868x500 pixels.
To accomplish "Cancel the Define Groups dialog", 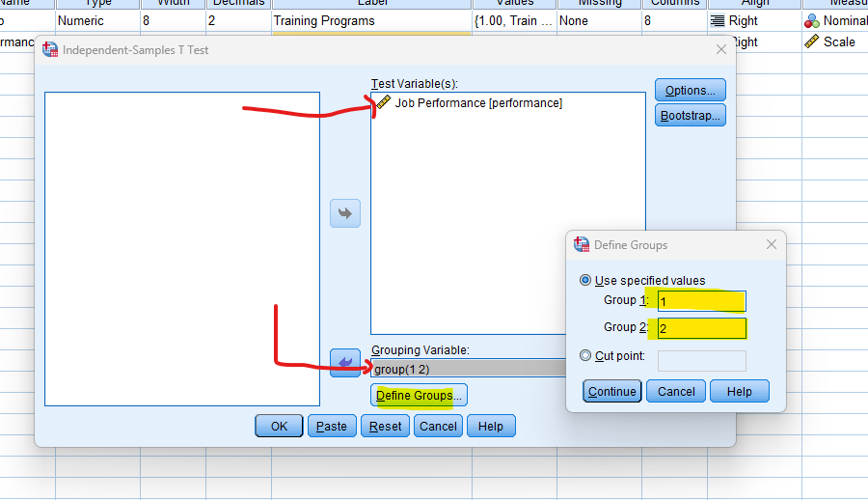I will pos(675,391).
